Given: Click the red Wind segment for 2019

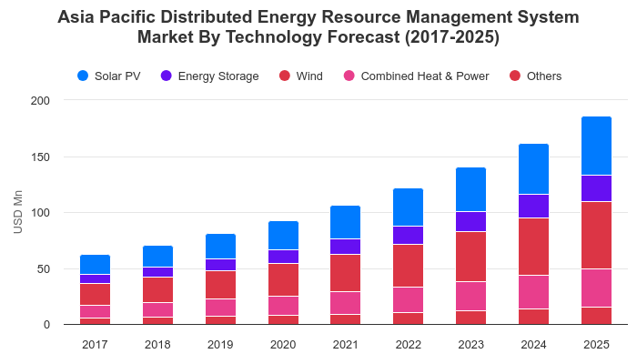Looking at the screenshot, I should [x=220, y=285].
